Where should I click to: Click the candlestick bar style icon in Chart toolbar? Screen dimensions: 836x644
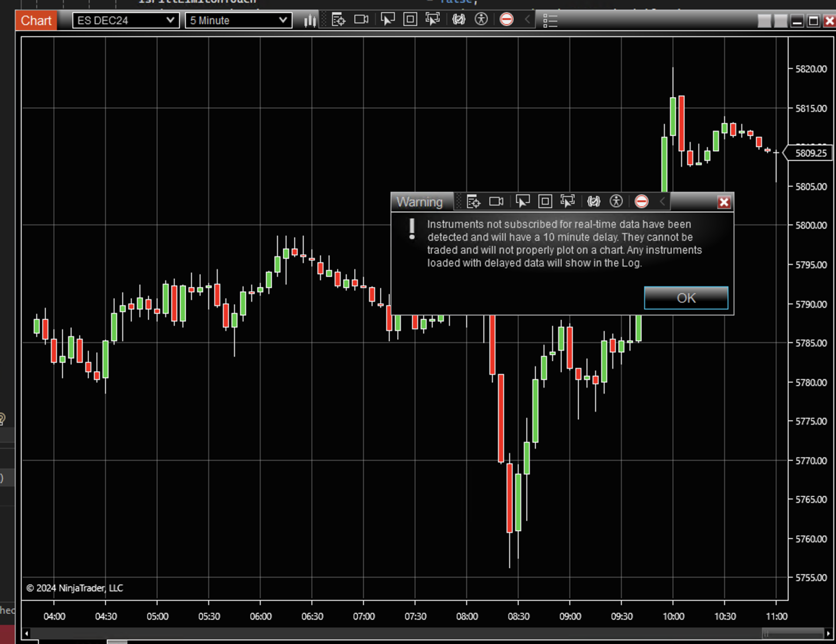(x=310, y=20)
